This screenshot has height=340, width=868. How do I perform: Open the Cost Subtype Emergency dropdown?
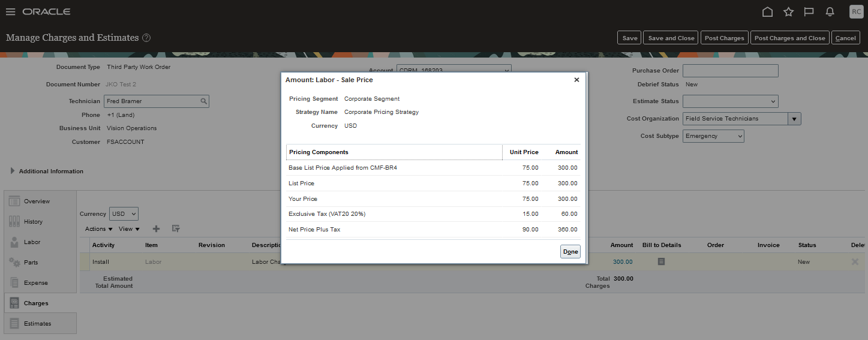coord(713,136)
